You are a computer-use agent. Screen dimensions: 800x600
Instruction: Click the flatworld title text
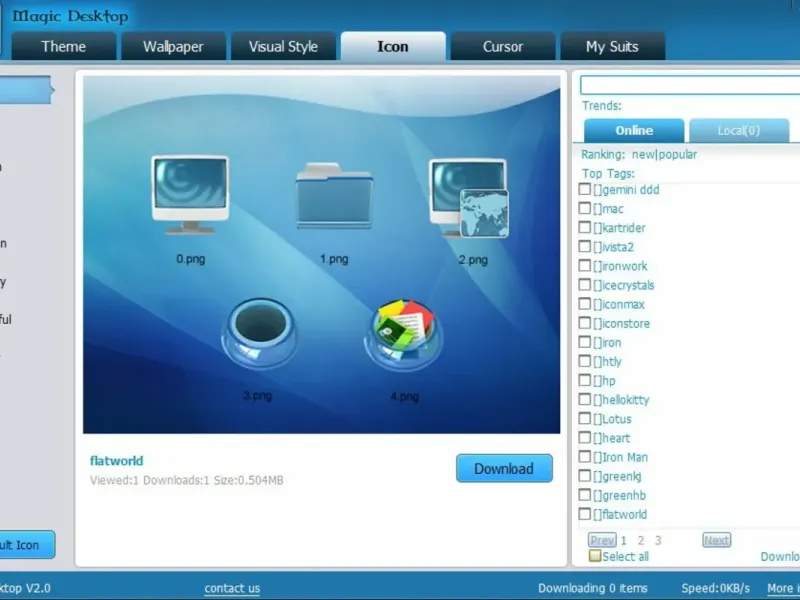pos(117,461)
